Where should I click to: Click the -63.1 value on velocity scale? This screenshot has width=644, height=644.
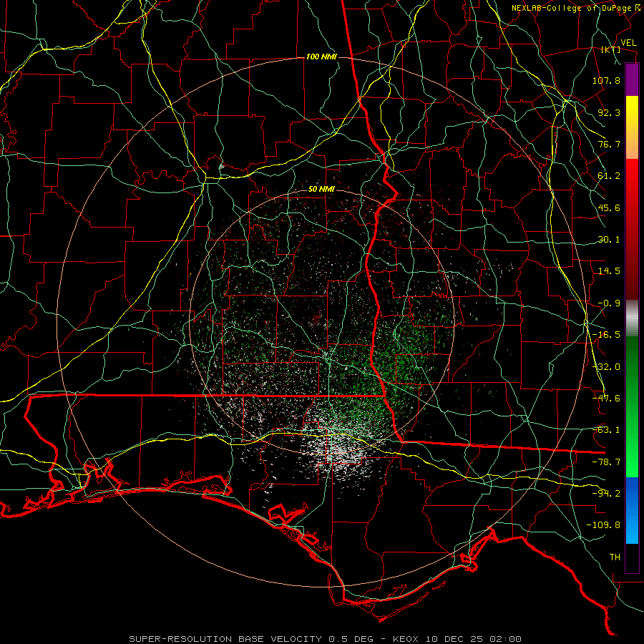coord(606,430)
